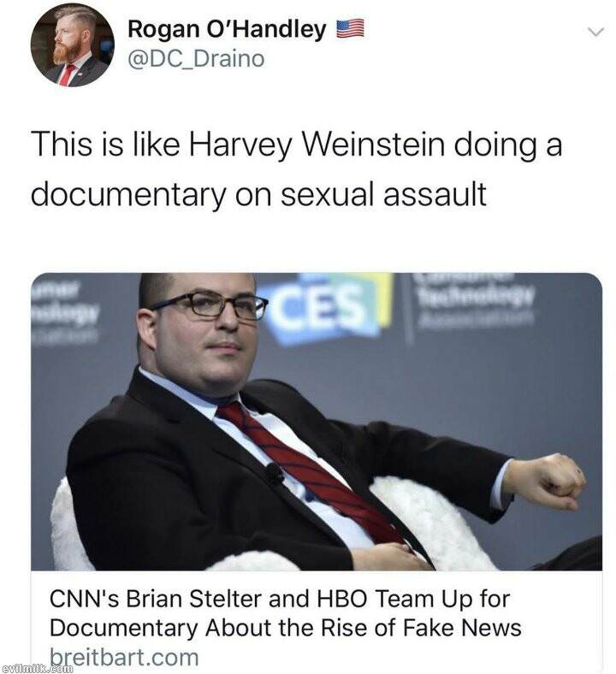Select 'documentary on sexual assault' tweet line
This screenshot has width=616, height=674.
coord(258,194)
